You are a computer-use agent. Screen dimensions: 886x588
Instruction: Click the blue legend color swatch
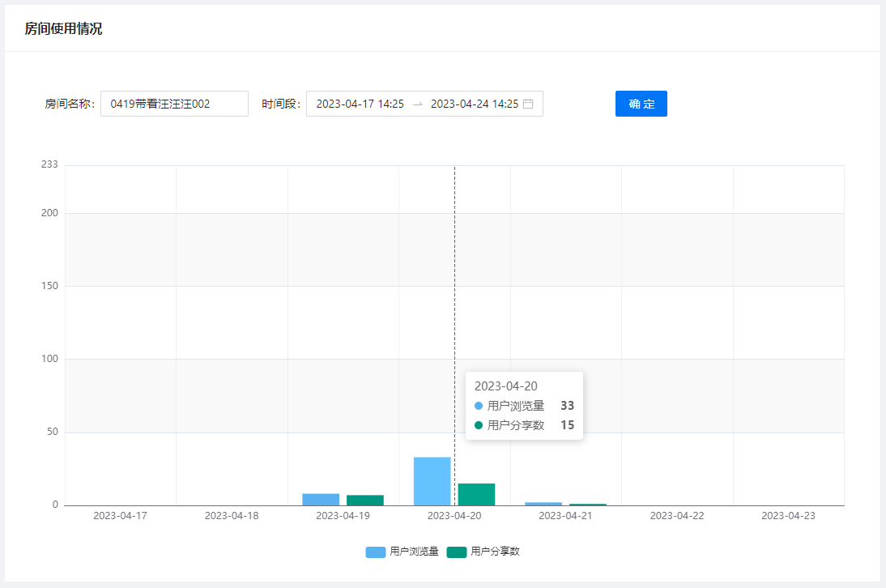(x=376, y=552)
